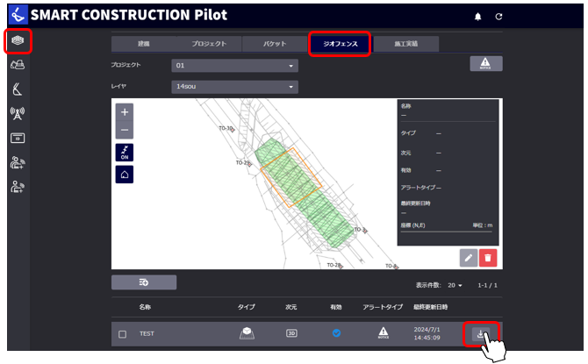This screenshot has height=364, width=588.
Task: Check the TEST row checkbox
Action: click(x=122, y=333)
